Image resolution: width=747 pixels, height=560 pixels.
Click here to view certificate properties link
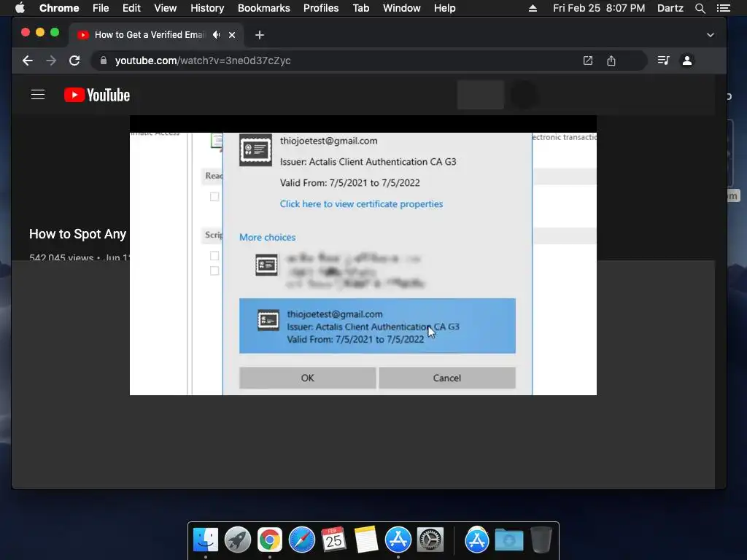pyautogui.click(x=361, y=204)
